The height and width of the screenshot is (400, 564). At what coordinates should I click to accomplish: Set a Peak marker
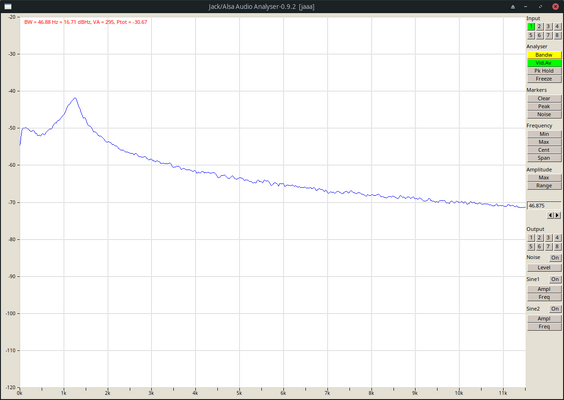(x=544, y=106)
